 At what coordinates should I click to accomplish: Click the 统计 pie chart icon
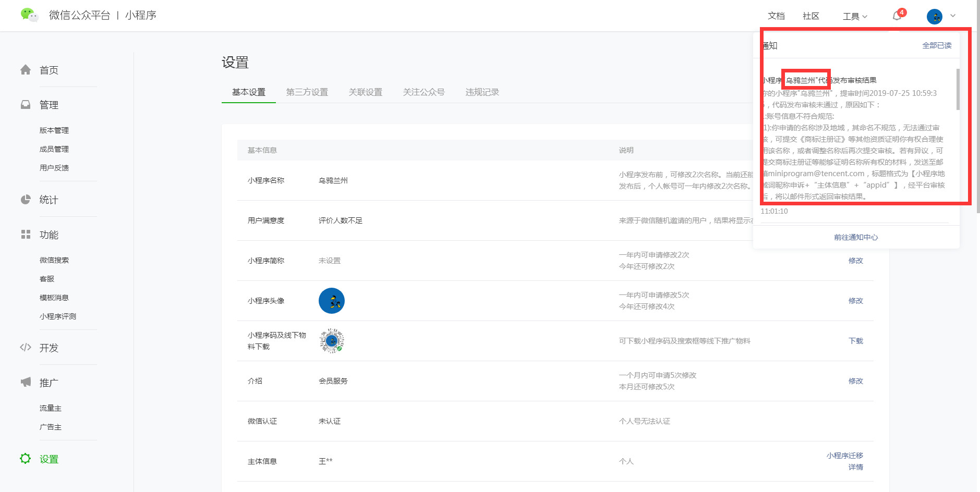(26, 200)
